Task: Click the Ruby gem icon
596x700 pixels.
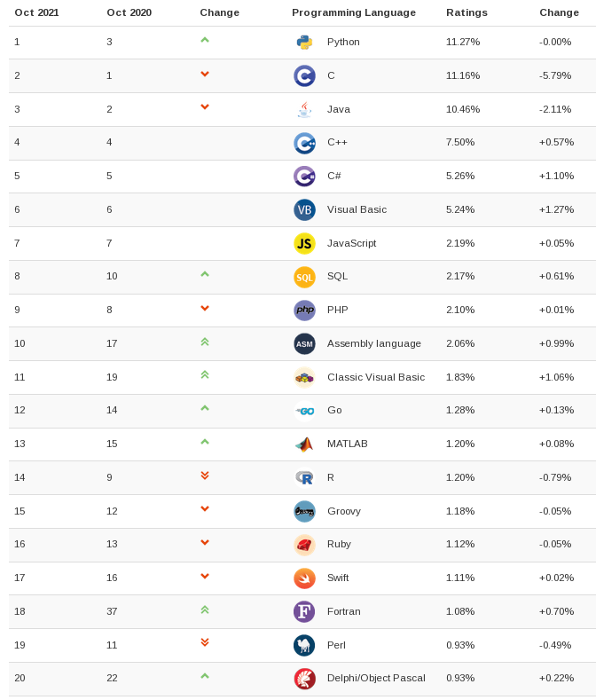Action: click(x=304, y=545)
